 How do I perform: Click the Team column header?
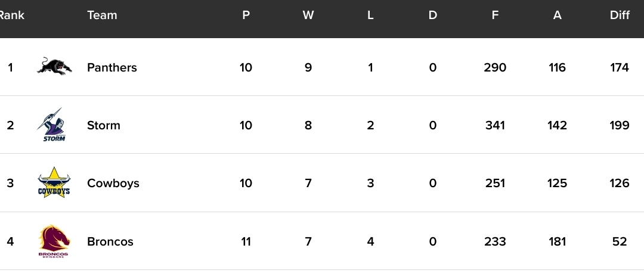(103, 15)
